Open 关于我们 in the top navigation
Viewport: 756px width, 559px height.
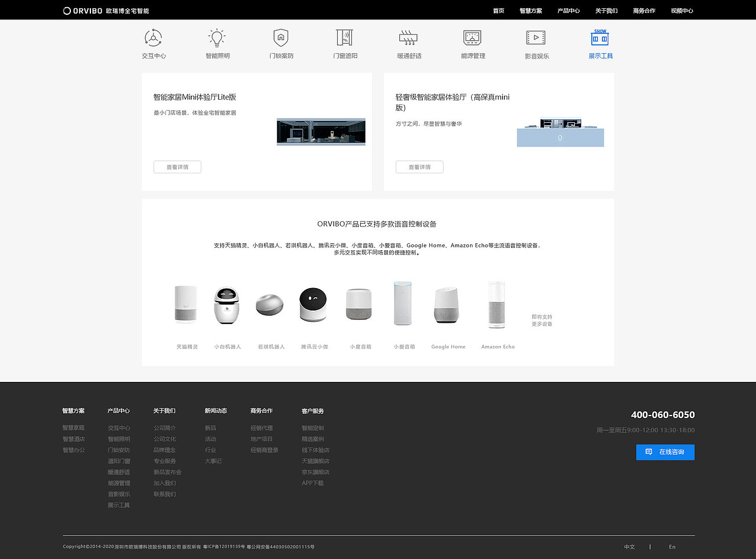[606, 11]
